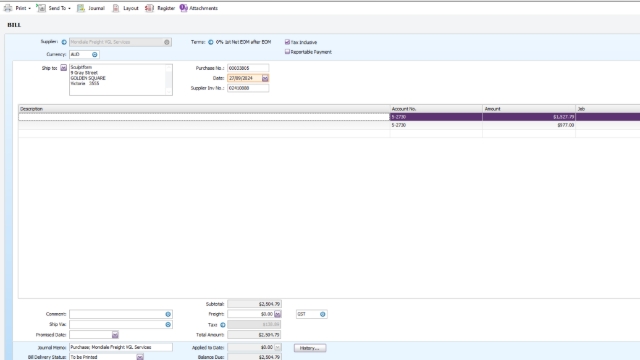Expand the Ship to address dropdown

(64, 68)
